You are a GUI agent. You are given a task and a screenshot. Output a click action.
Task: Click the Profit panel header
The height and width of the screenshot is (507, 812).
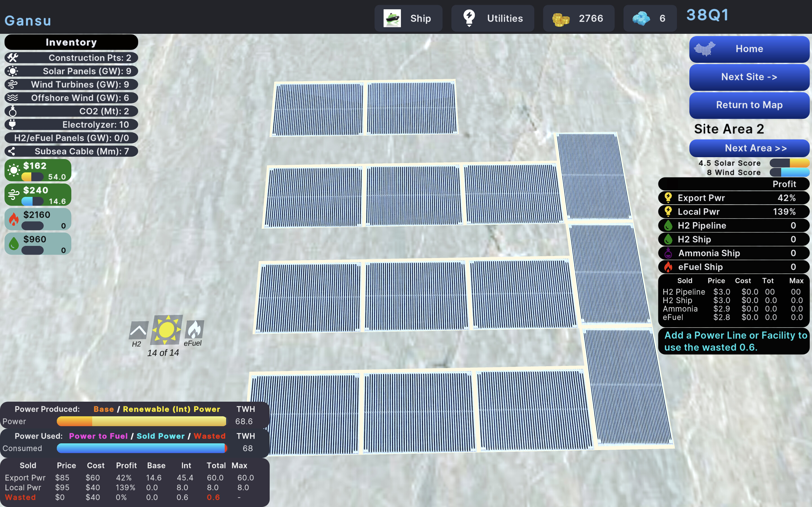734,184
